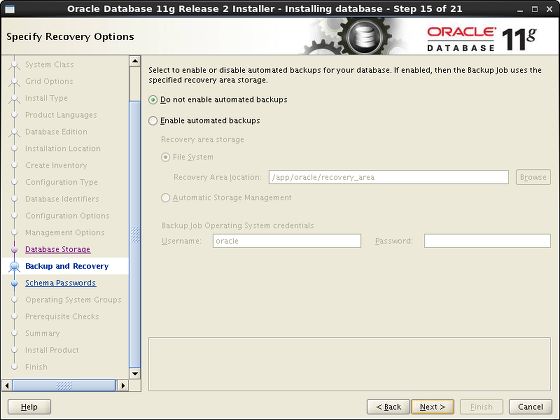Cancel the installation
Viewport: 560px width, 420px height.
[530, 407]
